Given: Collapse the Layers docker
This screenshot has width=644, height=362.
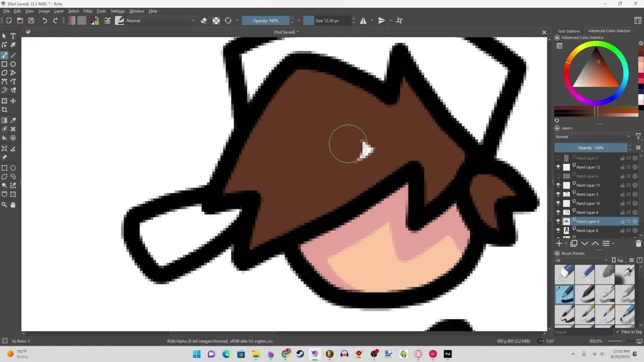Looking at the screenshot, I should [x=557, y=128].
